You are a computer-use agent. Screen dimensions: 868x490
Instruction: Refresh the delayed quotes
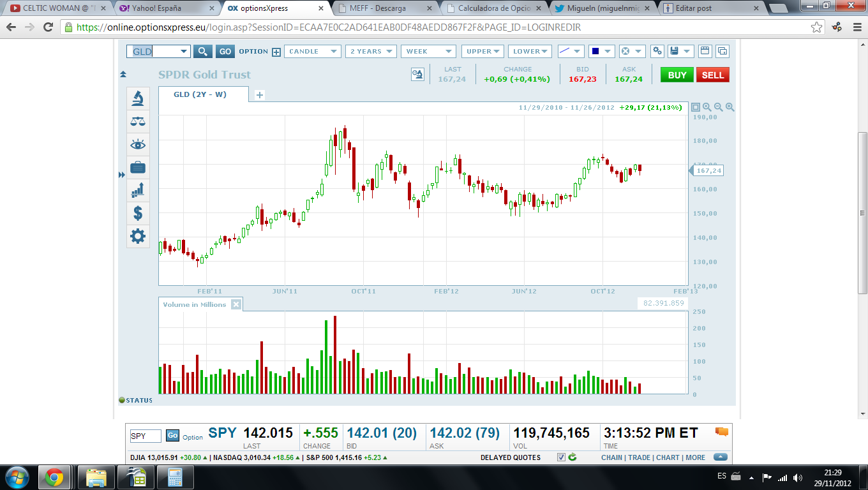click(572, 457)
